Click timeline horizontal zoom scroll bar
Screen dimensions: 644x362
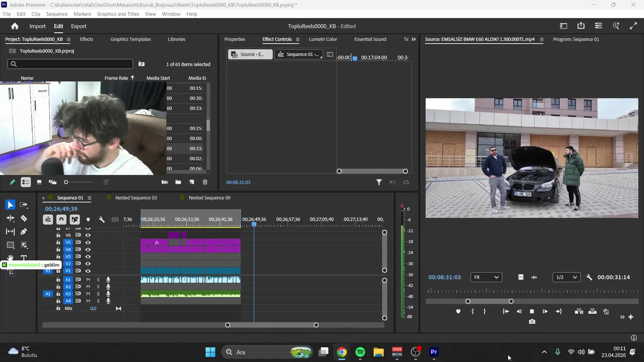tap(272, 325)
